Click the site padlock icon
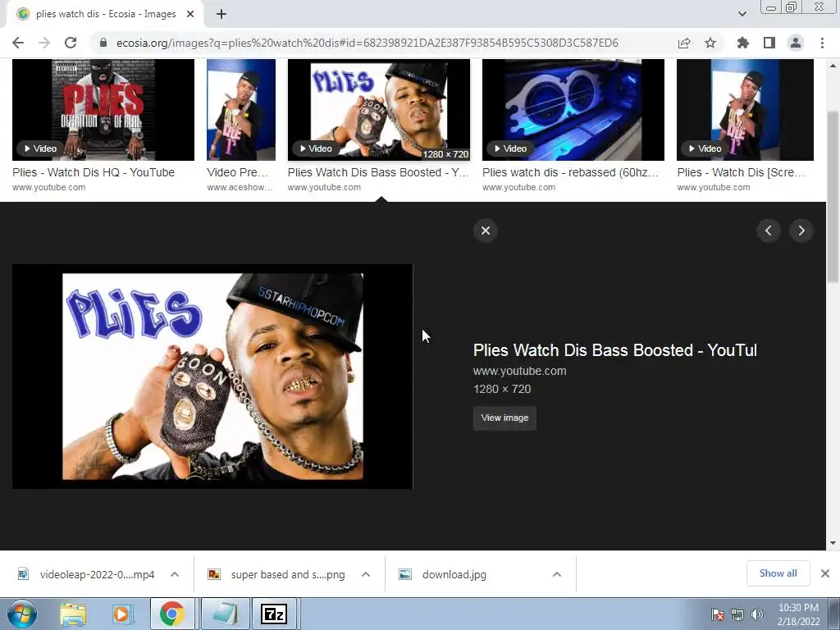Image resolution: width=840 pixels, height=630 pixels. (x=103, y=43)
